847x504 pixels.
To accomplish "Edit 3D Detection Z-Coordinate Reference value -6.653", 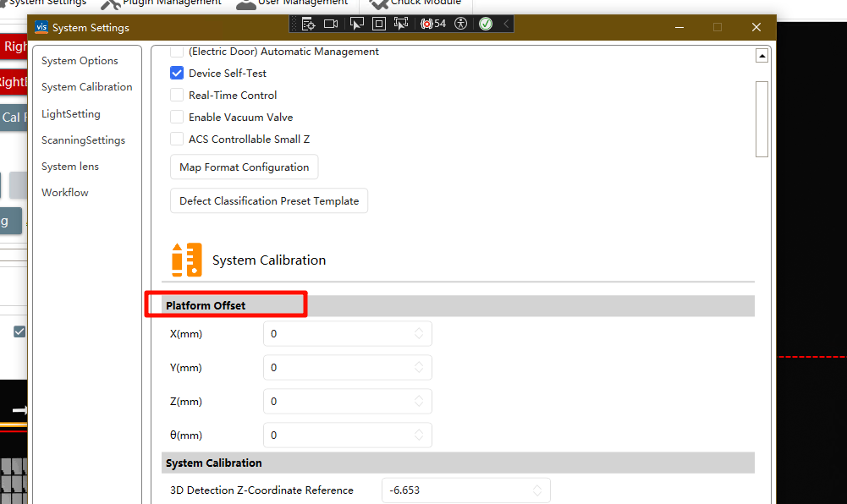I will 465,490.
